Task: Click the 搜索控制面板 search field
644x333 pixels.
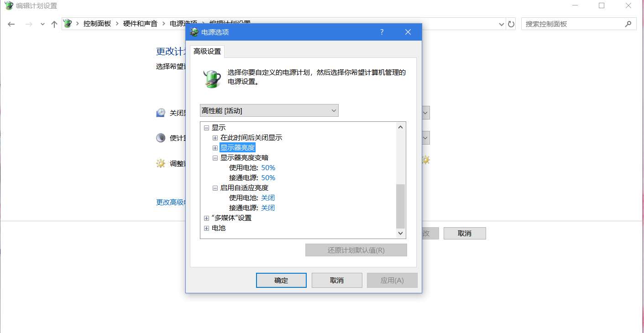Action: click(x=573, y=24)
